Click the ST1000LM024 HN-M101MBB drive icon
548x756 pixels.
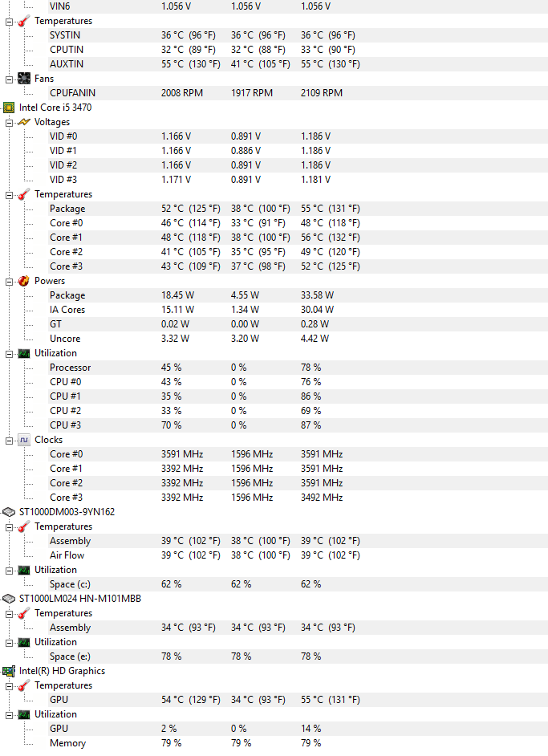(x=9, y=599)
